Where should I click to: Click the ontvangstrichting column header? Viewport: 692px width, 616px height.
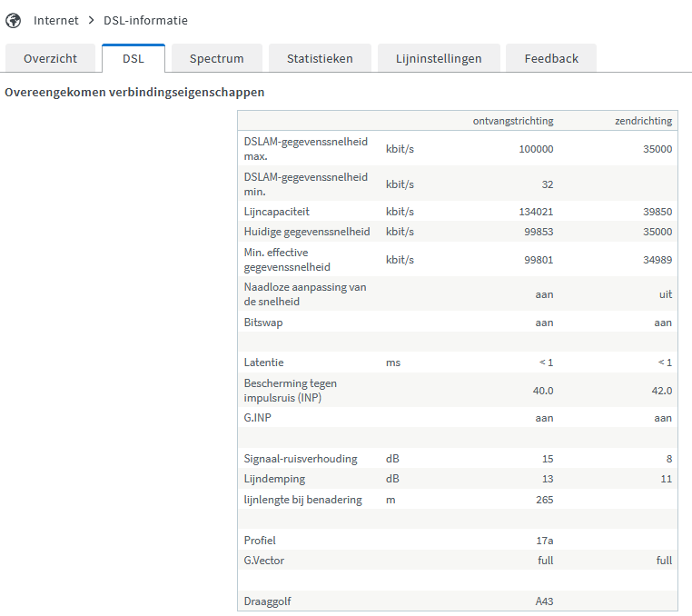tap(513, 121)
